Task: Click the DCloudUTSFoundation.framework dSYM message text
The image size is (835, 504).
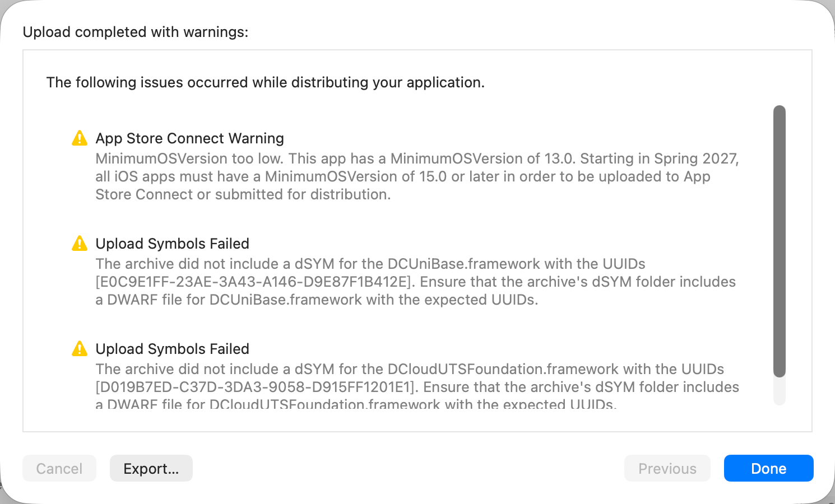Action: pos(417,387)
